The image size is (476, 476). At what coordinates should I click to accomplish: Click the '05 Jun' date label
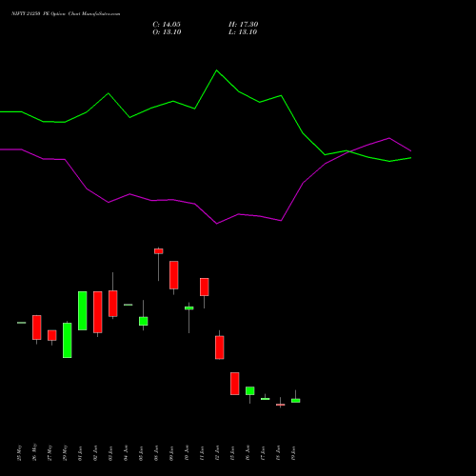[x=142, y=453]
